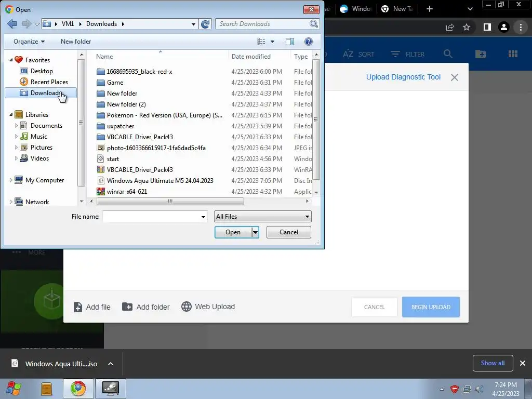Open the tab search chevron in Chrome

point(470,9)
